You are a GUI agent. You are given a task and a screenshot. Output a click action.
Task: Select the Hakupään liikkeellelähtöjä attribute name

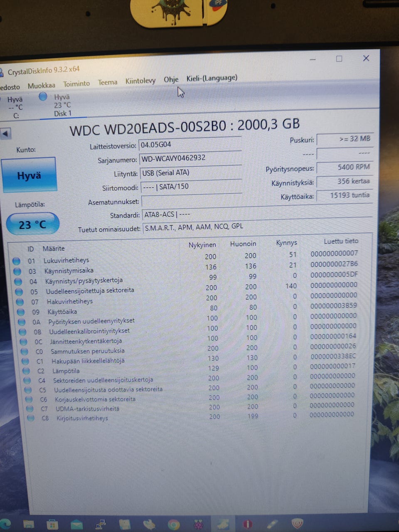(x=88, y=361)
